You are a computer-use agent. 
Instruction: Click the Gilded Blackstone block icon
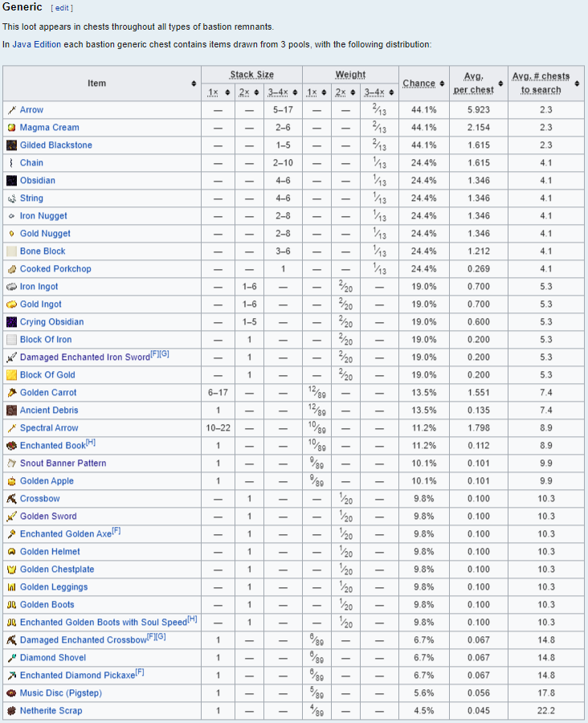click(x=12, y=145)
